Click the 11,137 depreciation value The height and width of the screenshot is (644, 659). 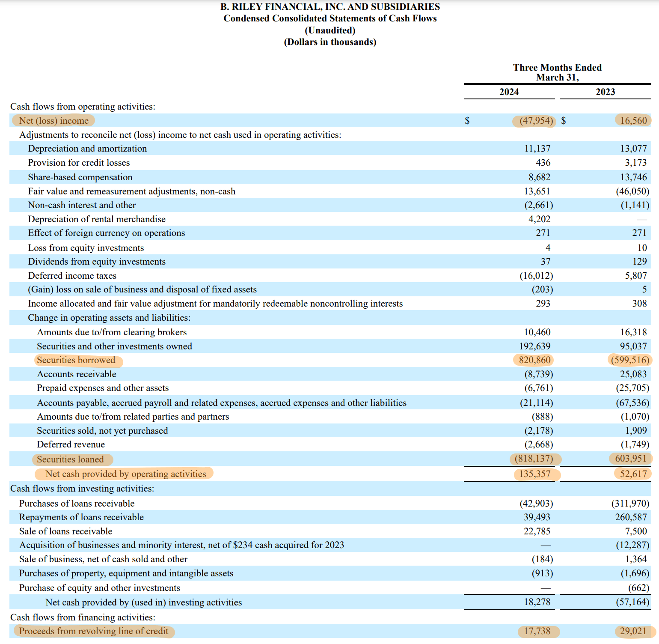(x=537, y=149)
